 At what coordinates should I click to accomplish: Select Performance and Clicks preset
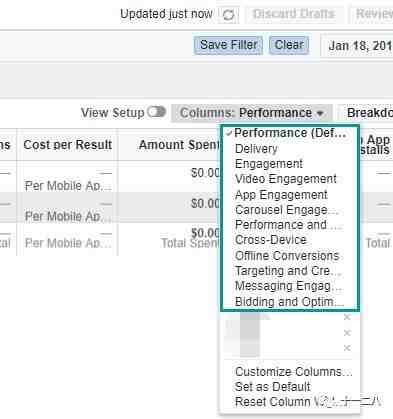[288, 225]
